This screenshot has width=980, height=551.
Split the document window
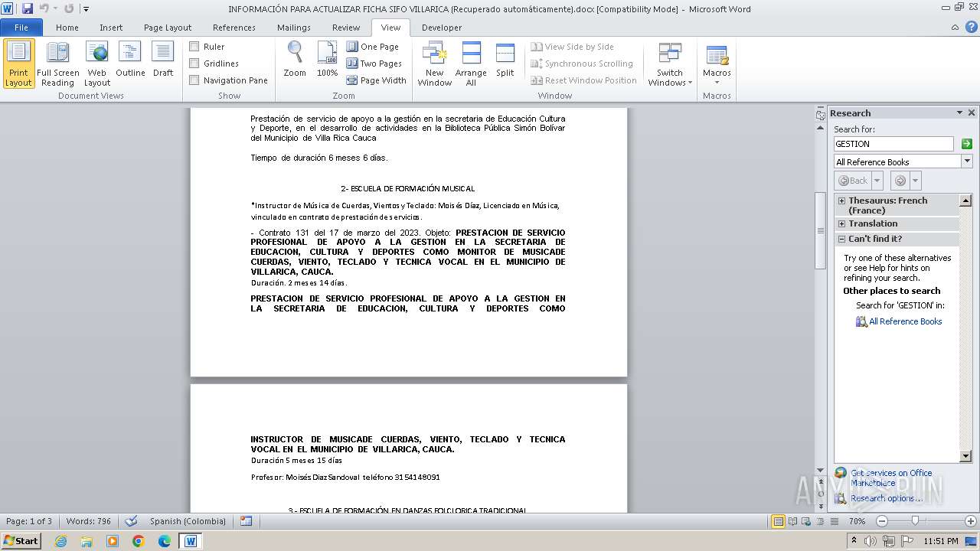pos(505,60)
